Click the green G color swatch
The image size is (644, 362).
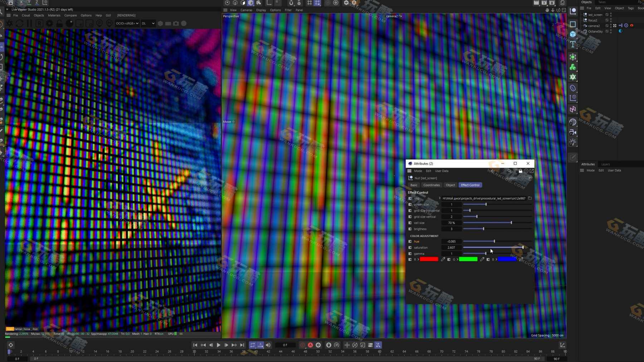468,259
